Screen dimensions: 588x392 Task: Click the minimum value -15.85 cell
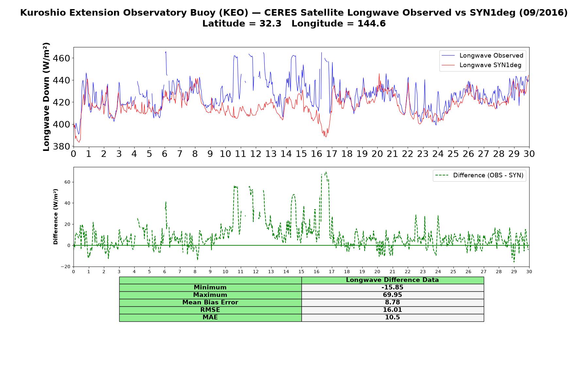click(x=393, y=287)
